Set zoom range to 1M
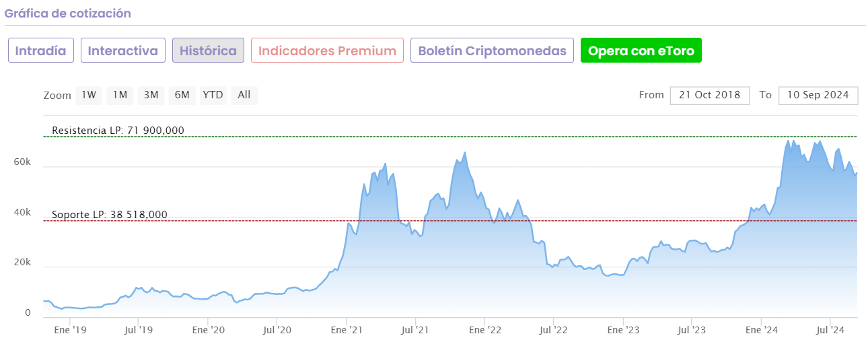This screenshot has width=868, height=338. click(x=120, y=95)
